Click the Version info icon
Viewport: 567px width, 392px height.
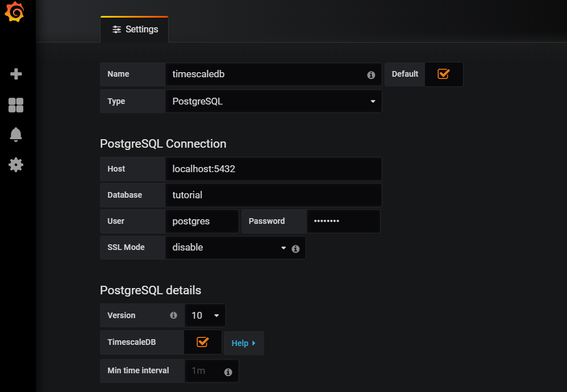(174, 315)
